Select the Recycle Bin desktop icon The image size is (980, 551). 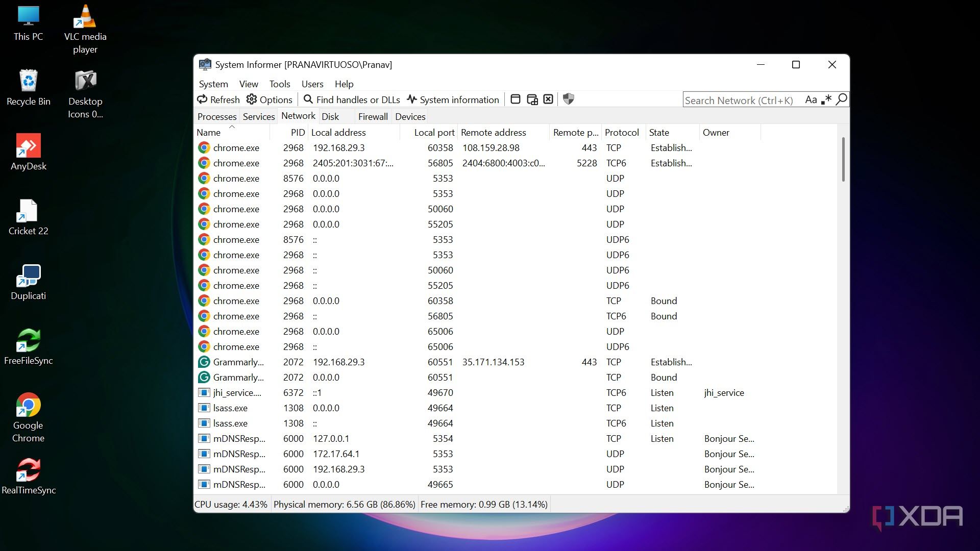[29, 87]
